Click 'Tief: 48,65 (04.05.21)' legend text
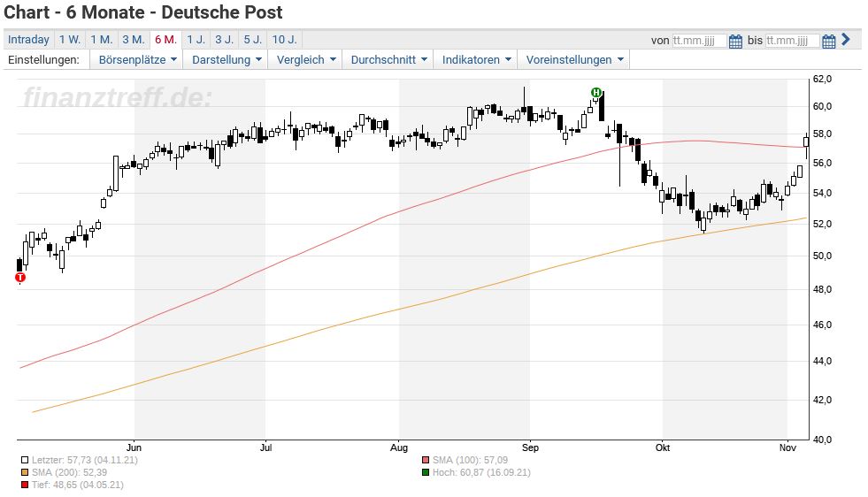 click(x=78, y=485)
